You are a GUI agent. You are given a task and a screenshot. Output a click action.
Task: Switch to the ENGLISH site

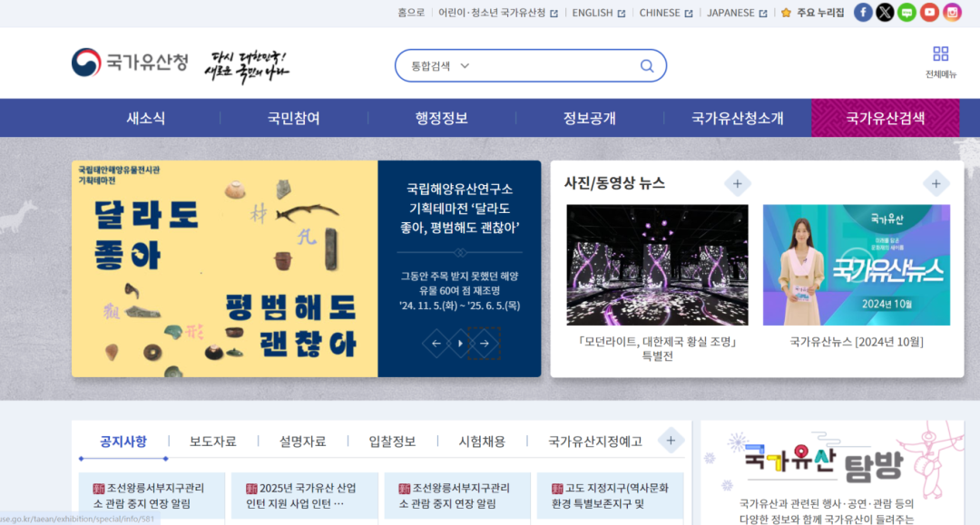[x=598, y=13]
